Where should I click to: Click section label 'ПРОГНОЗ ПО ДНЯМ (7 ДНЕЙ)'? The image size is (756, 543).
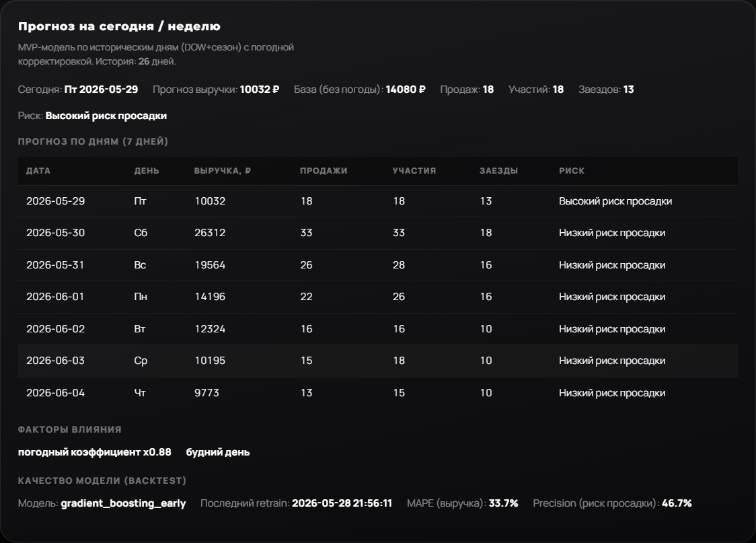click(x=93, y=142)
